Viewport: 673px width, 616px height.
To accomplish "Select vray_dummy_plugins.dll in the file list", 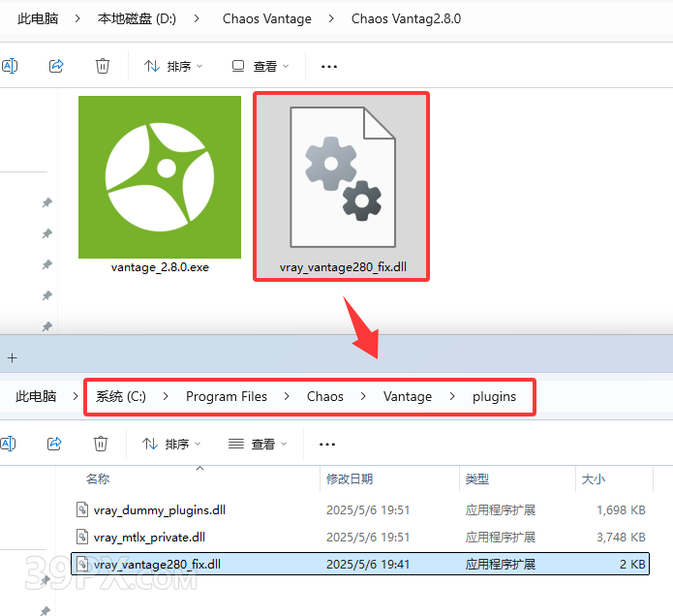I will (x=360, y=510).
